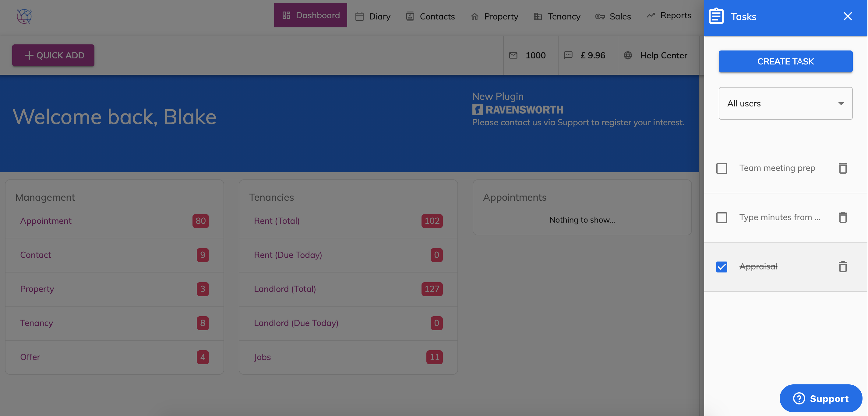Open the Diary menu
This screenshot has width=868, height=416.
coord(373,16)
